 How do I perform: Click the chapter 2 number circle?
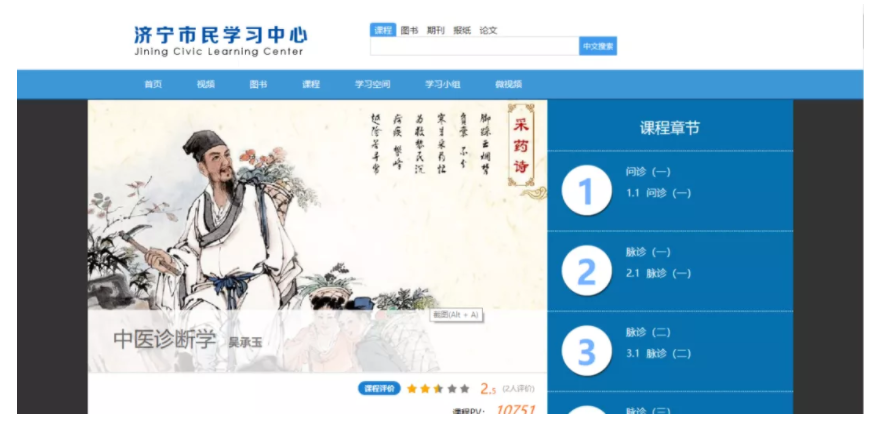point(586,271)
